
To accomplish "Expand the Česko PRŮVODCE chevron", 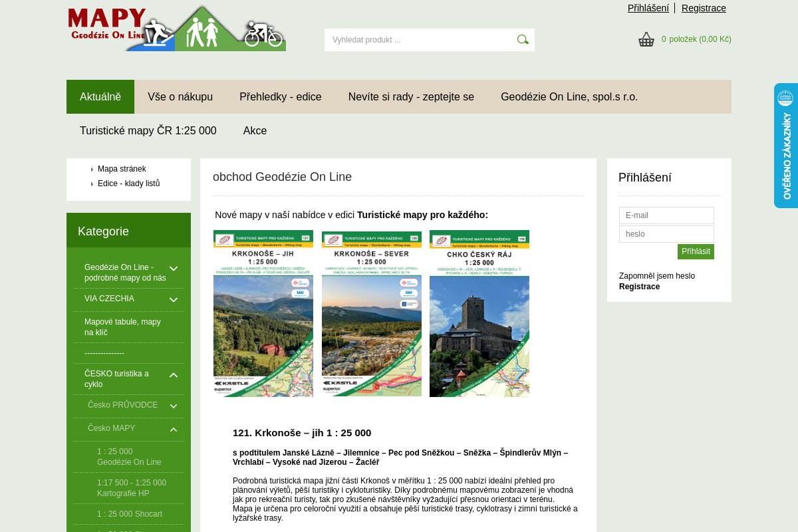I will pos(174,406).
